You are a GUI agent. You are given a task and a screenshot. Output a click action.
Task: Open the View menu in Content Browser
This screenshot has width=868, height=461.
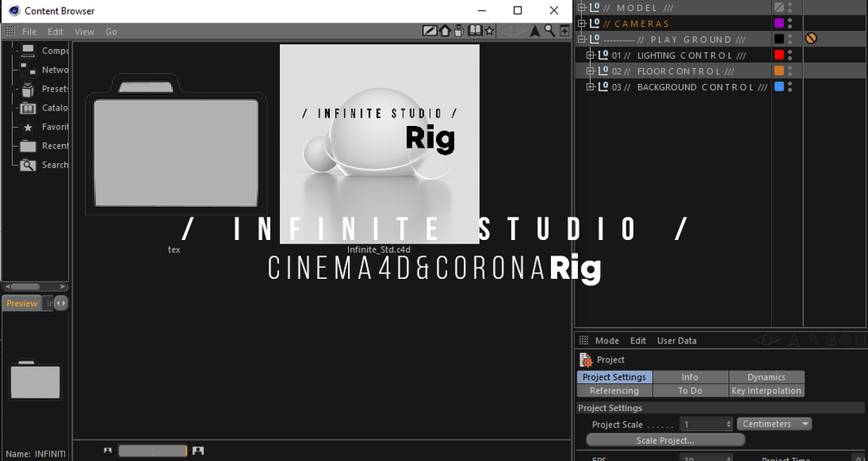[x=84, y=32]
